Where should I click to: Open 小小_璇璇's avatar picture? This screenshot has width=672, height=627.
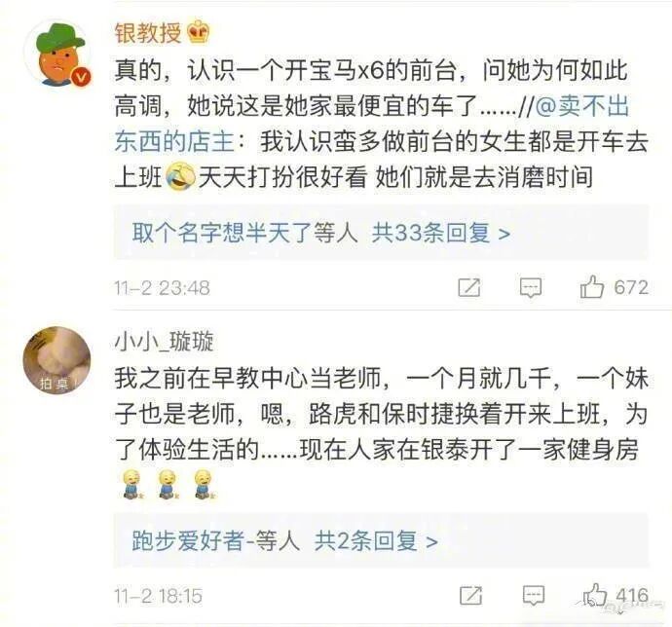(x=56, y=358)
